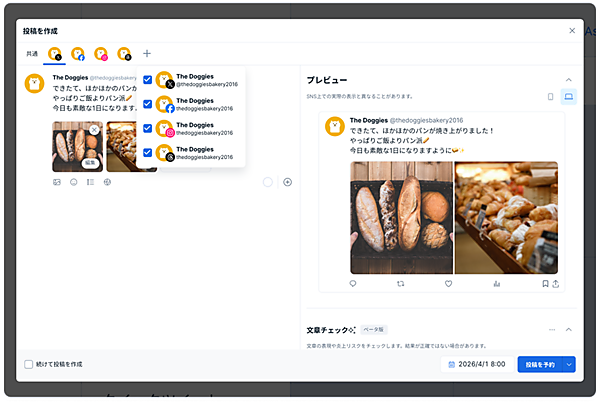
Task: Collapse the 文章チェック section
Action: point(569,329)
